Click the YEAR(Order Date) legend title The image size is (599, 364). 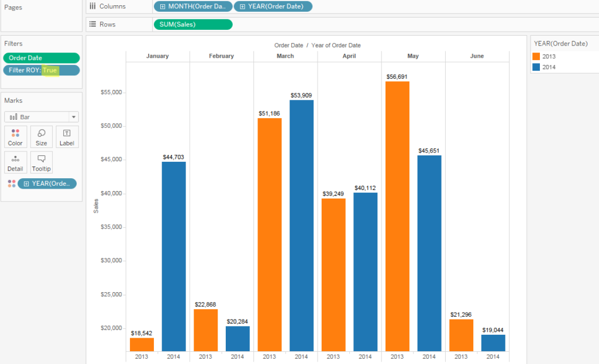[561, 43]
